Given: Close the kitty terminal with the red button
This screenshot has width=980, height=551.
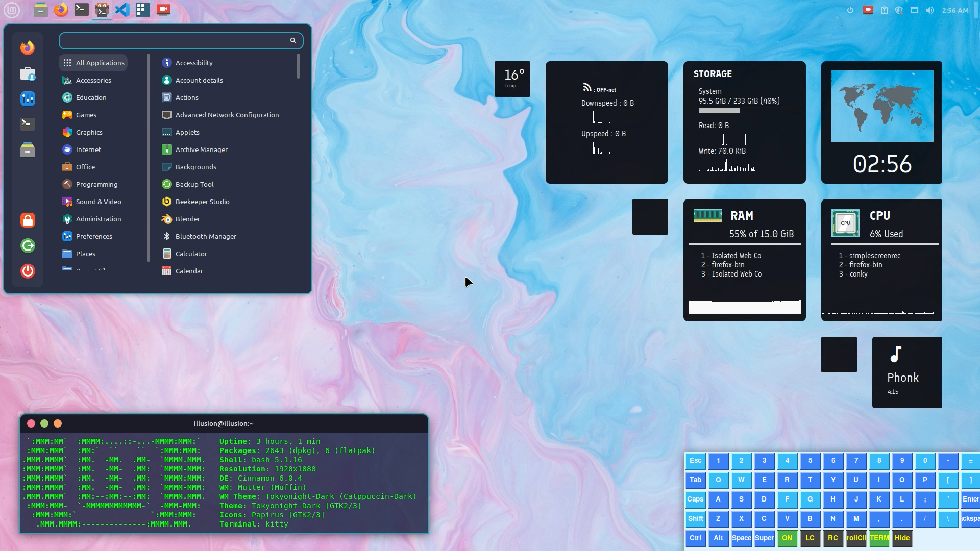Looking at the screenshot, I should pyautogui.click(x=31, y=423).
